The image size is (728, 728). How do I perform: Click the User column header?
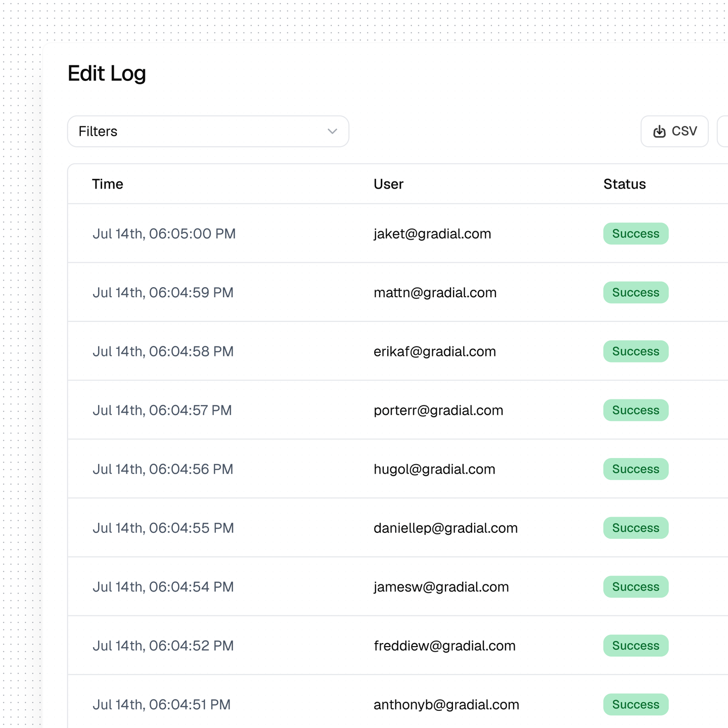click(x=388, y=184)
